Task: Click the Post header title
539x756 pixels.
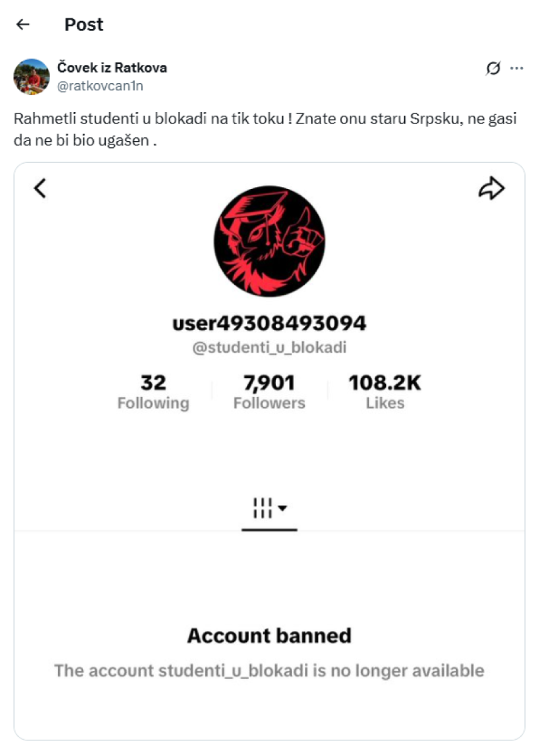Action: coord(84,24)
